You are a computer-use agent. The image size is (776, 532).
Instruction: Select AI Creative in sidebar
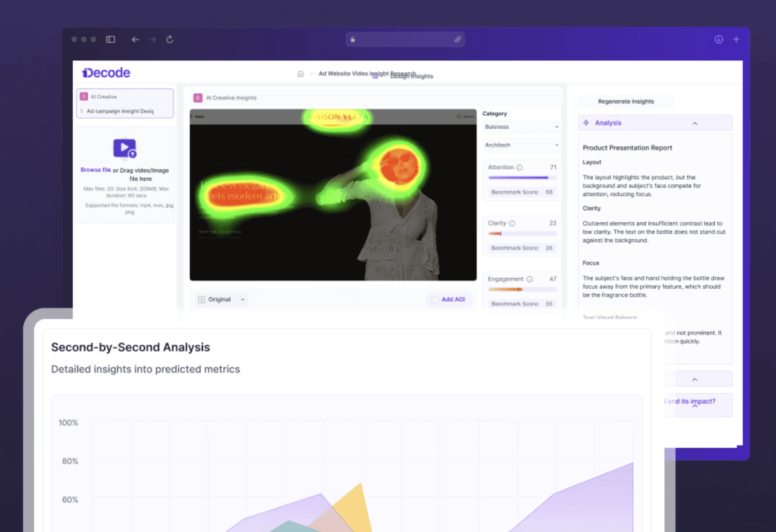click(x=104, y=97)
